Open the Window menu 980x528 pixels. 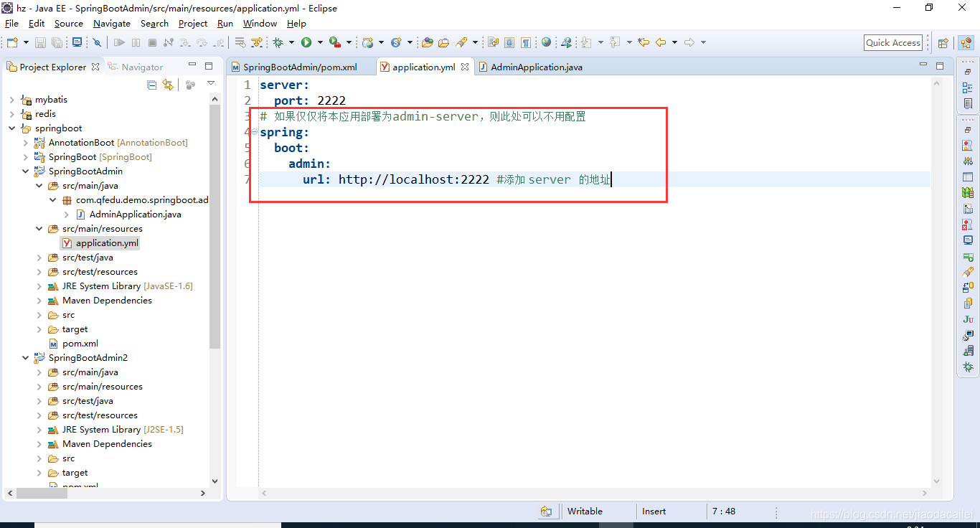click(x=260, y=23)
